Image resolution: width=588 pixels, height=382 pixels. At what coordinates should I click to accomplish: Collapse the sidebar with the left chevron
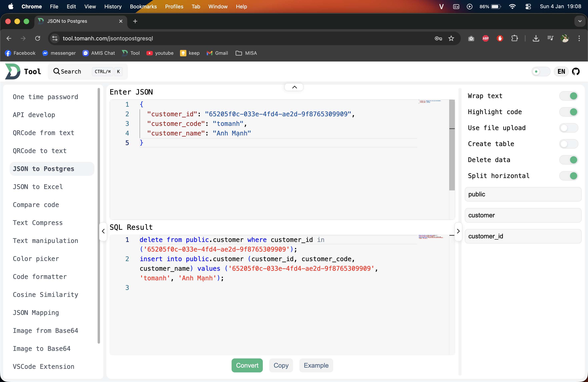103,231
